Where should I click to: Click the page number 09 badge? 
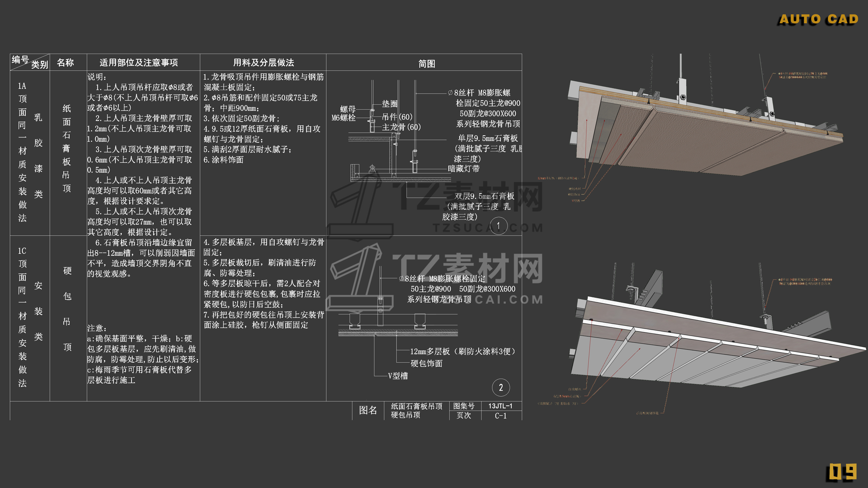tap(843, 472)
